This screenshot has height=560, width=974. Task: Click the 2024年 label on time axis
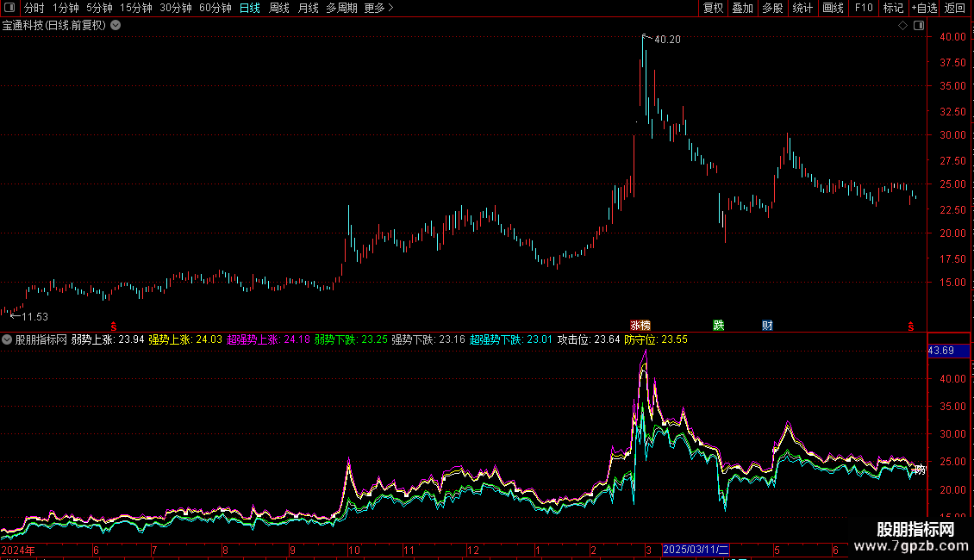click(18, 550)
